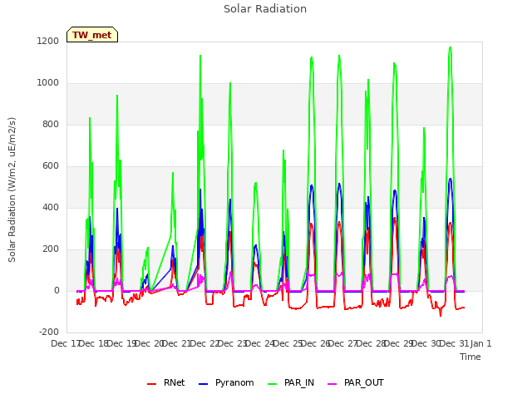Click the 1000 y-axis tick label
532x399 pixels.
[x=47, y=83]
